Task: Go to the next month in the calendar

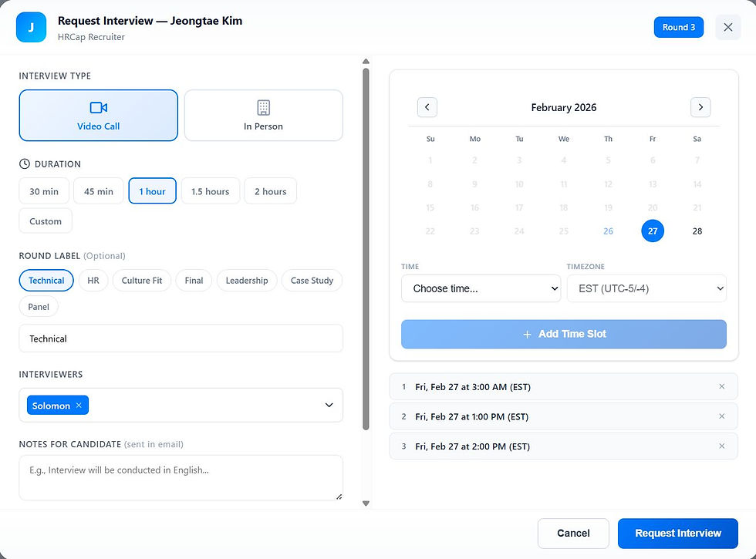Action: pos(700,107)
